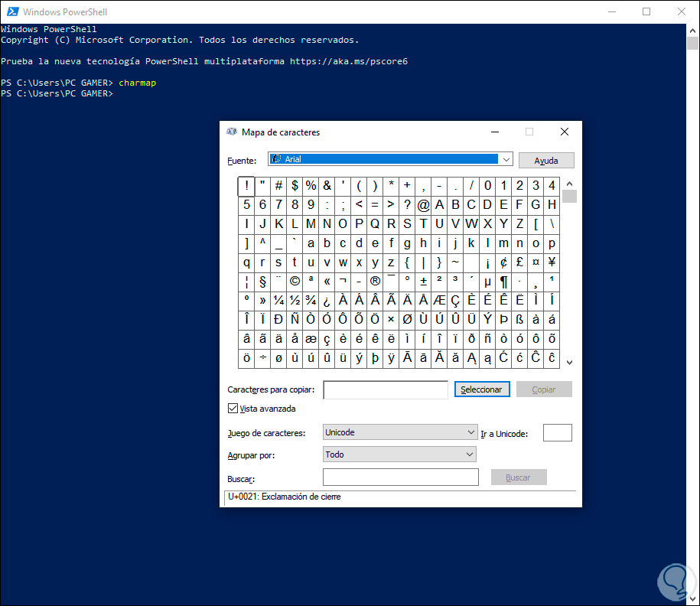Select the Æ ligature character cell
This screenshot has height=606, width=700.
click(439, 301)
